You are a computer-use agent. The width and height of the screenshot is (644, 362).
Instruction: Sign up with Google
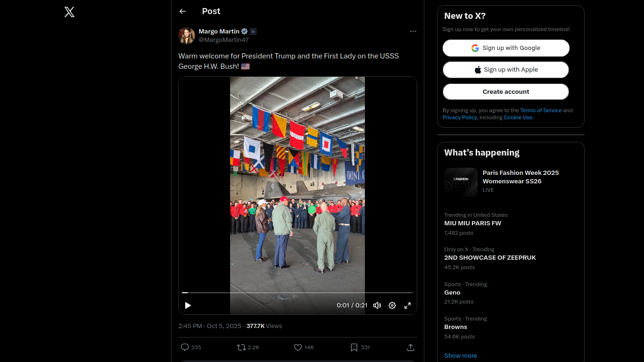[506, 48]
